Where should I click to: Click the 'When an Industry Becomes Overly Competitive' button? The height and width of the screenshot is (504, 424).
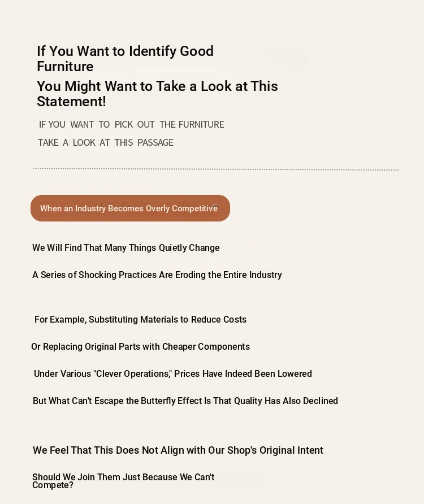pos(130,208)
